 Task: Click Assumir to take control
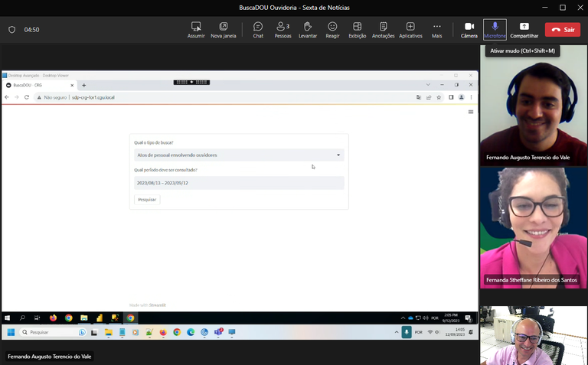point(196,29)
